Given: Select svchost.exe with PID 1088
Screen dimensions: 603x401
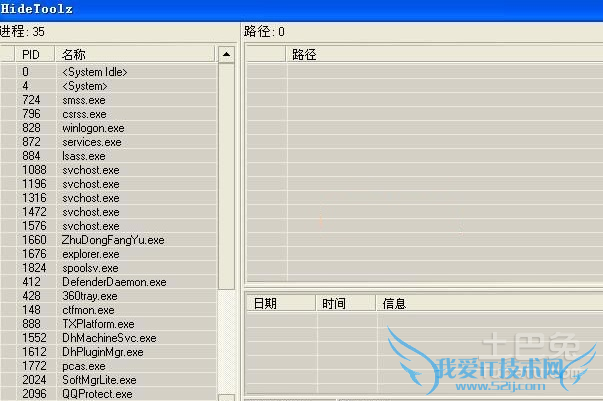Looking at the screenshot, I should pyautogui.click(x=108, y=170).
